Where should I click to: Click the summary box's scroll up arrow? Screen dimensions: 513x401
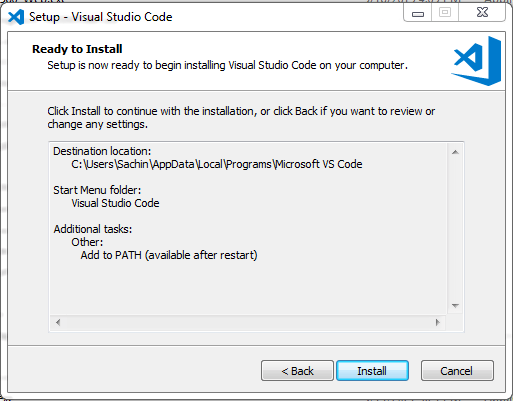pyautogui.click(x=455, y=152)
